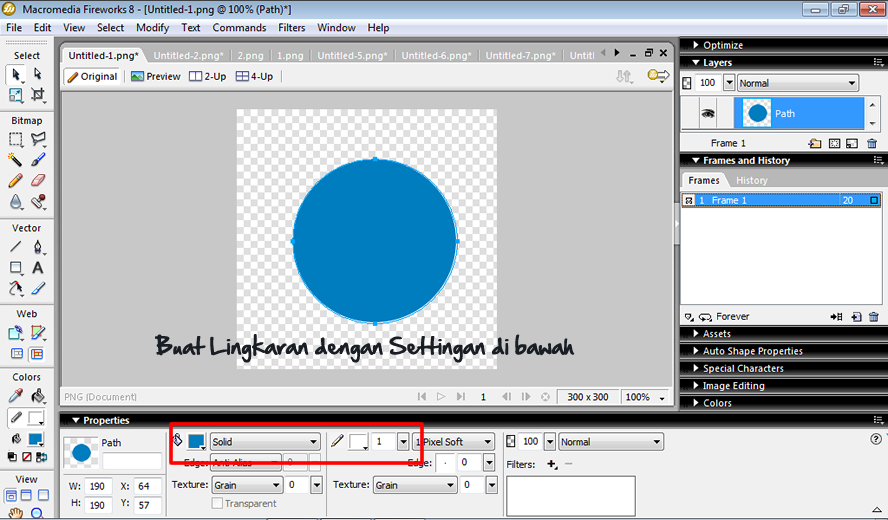Expand the Assets panel
888x520 pixels.
click(x=716, y=334)
